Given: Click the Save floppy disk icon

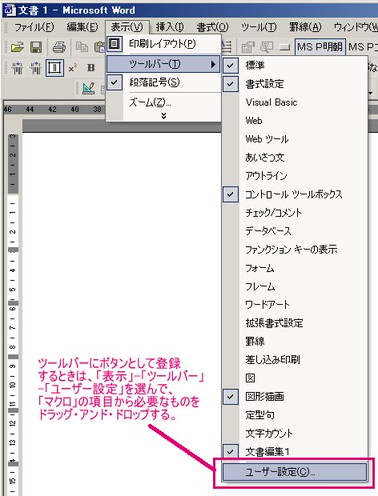Looking at the screenshot, I should click(36, 47).
